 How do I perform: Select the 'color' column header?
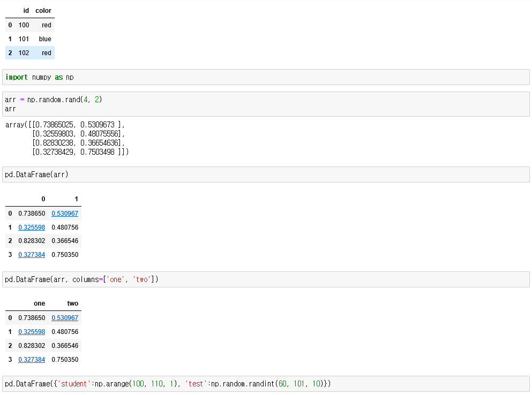click(43, 11)
